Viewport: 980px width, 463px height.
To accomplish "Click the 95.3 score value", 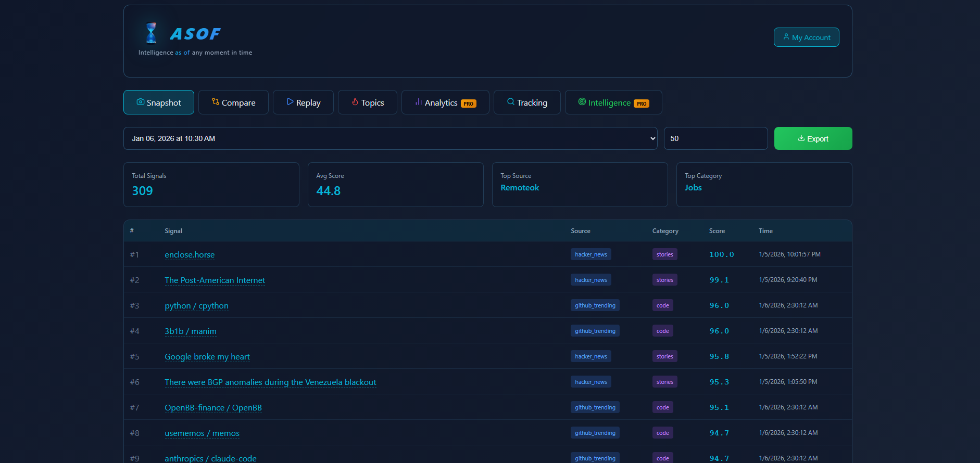I will [x=719, y=382].
